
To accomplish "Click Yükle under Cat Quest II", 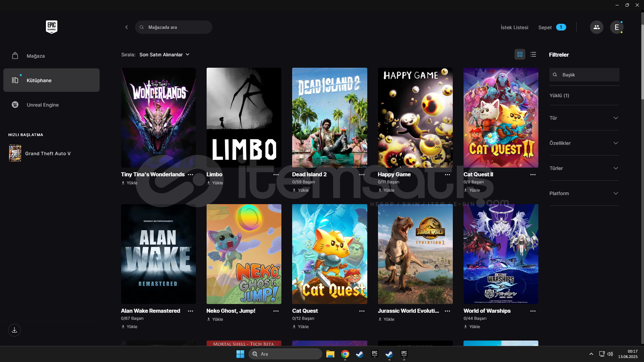I will point(472,190).
